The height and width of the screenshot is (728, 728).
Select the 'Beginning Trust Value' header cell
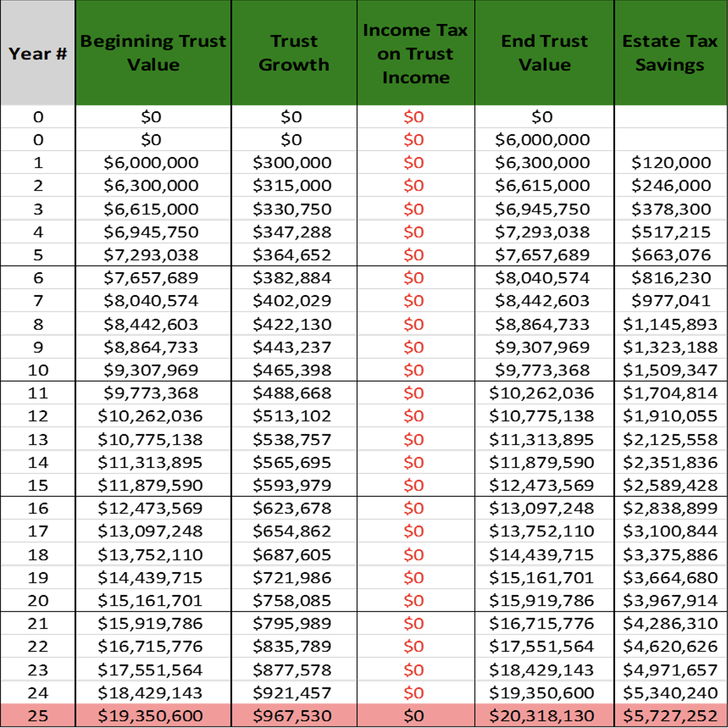153,53
